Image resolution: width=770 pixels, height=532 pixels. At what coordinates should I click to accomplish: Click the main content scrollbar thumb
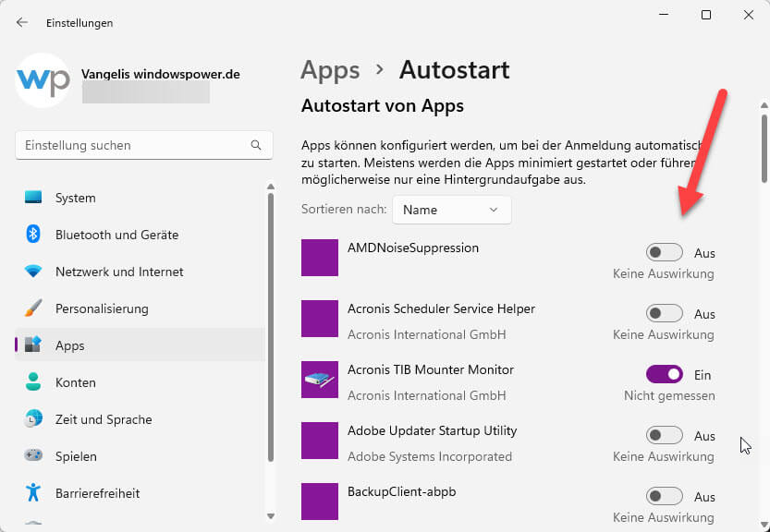pyautogui.click(x=764, y=148)
